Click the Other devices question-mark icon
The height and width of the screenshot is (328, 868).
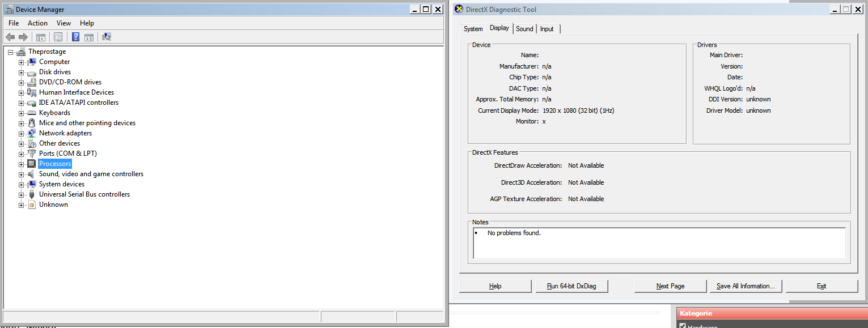click(x=32, y=143)
